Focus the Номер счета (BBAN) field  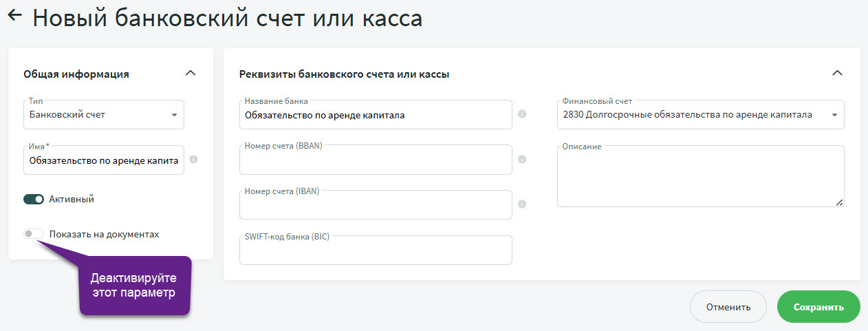pos(376,161)
